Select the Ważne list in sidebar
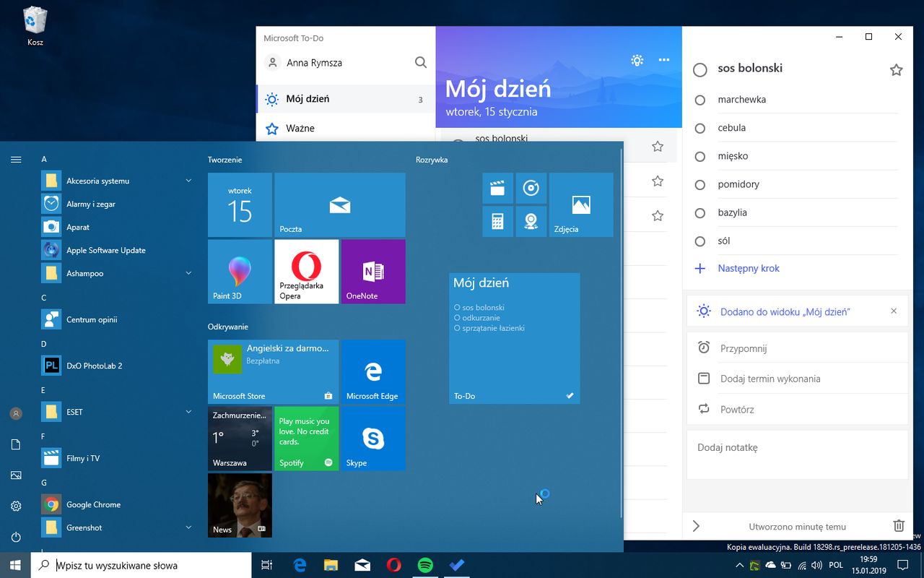Screen dimensions: 924x578 coord(300,129)
